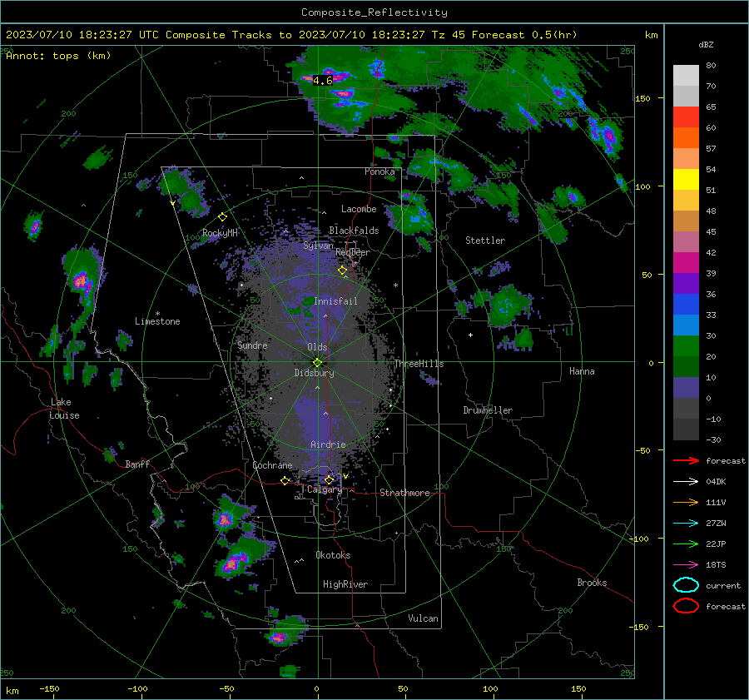The height and width of the screenshot is (700, 749).
Task: Click the bright green swatch above 20 label
Action: tap(686, 346)
